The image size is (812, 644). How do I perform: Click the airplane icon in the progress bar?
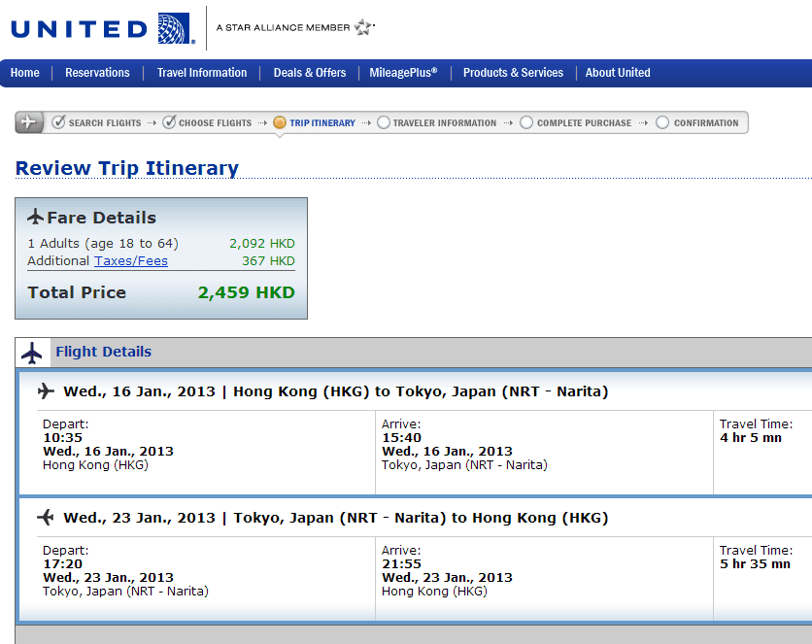pos(28,122)
